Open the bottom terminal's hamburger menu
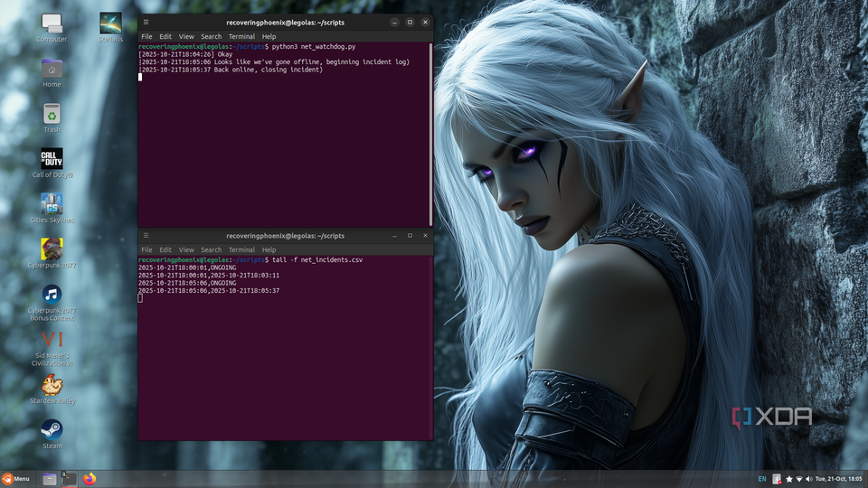The height and width of the screenshot is (488, 868). pyautogui.click(x=146, y=235)
